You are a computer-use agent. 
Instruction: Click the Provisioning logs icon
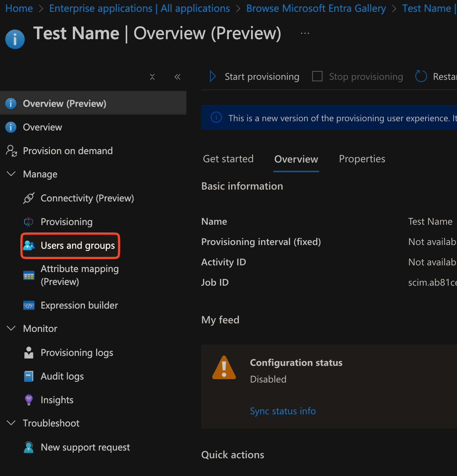coord(29,353)
